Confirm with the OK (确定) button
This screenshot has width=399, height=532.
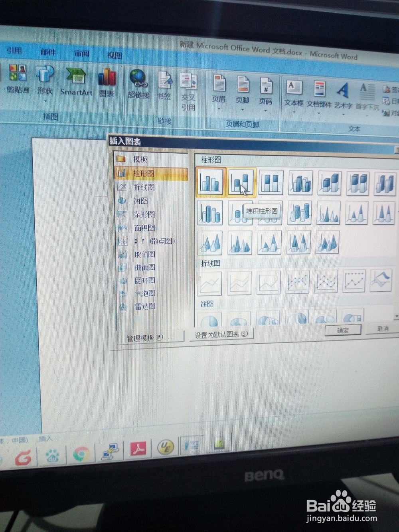coord(343,330)
